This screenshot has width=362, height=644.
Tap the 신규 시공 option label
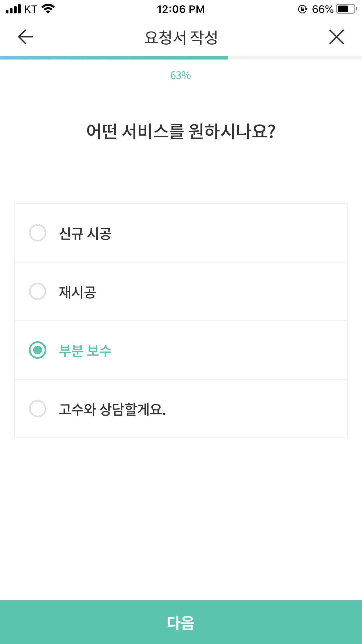pyautogui.click(x=85, y=234)
